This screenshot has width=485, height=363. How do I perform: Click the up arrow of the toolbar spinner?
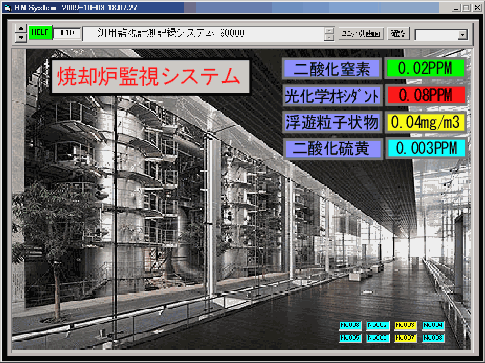click(21, 29)
